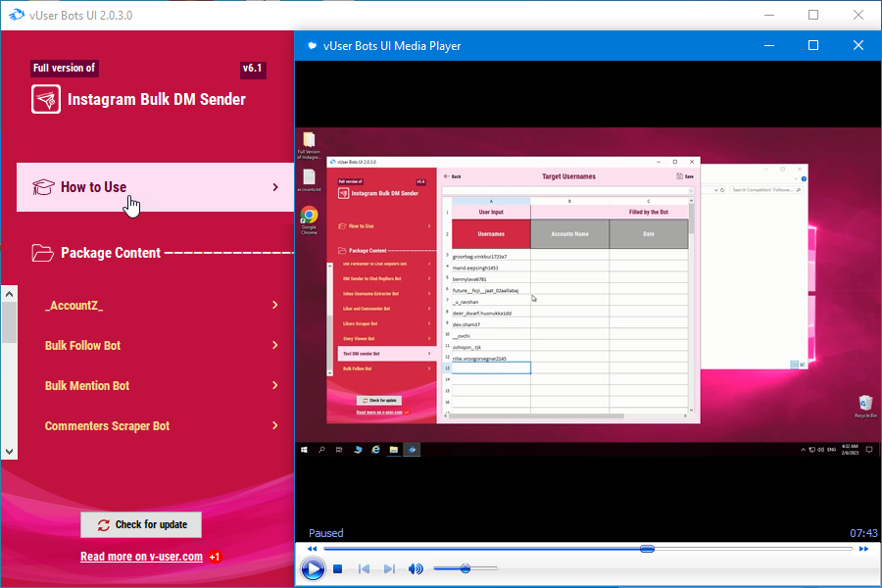Expand the Commenters Scraper Bot chevron
The height and width of the screenshot is (588, 882).
point(275,425)
